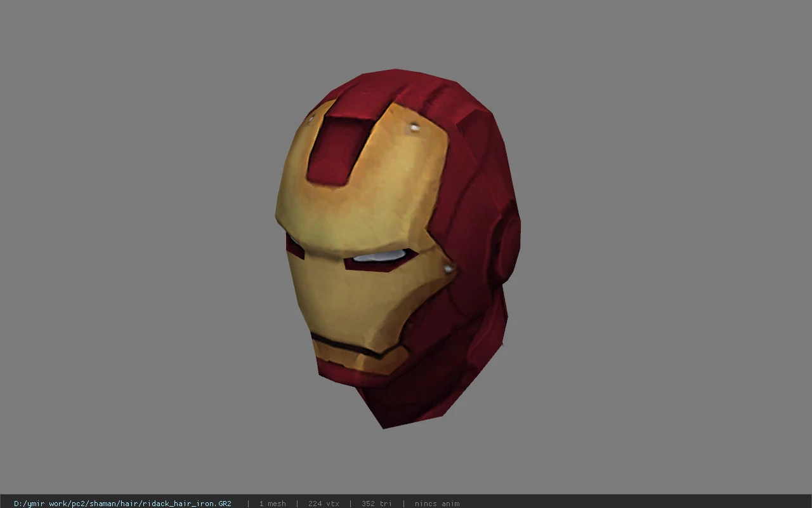Image resolution: width=812 pixels, height=508 pixels.
Task: Click the 'nincs anim' status text
Action: click(437, 504)
